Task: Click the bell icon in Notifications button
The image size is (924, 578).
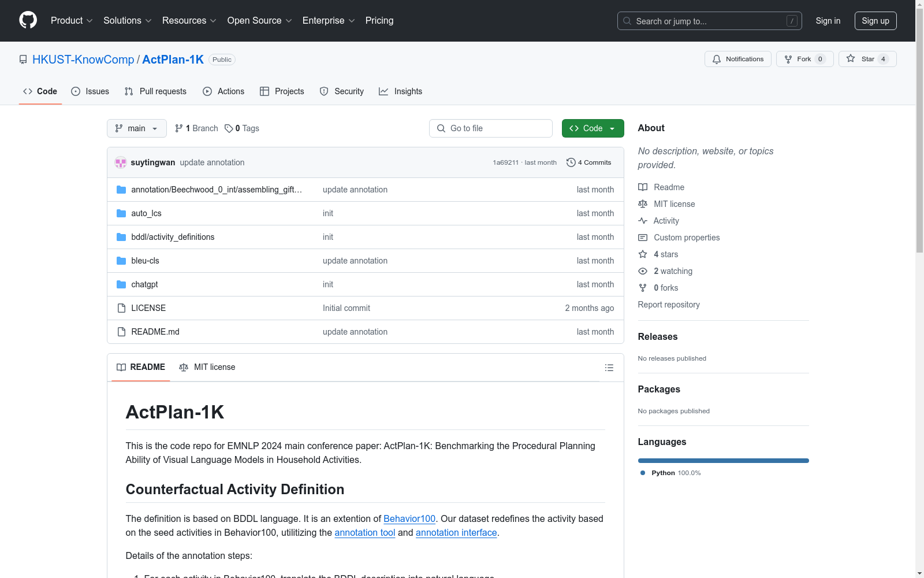Action: (717, 59)
